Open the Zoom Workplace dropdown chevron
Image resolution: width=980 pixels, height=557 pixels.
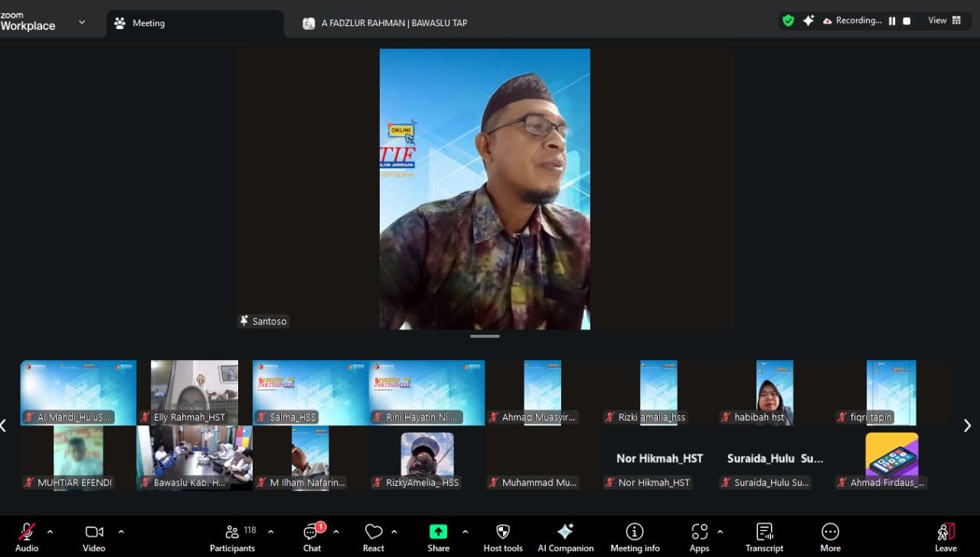(x=82, y=22)
